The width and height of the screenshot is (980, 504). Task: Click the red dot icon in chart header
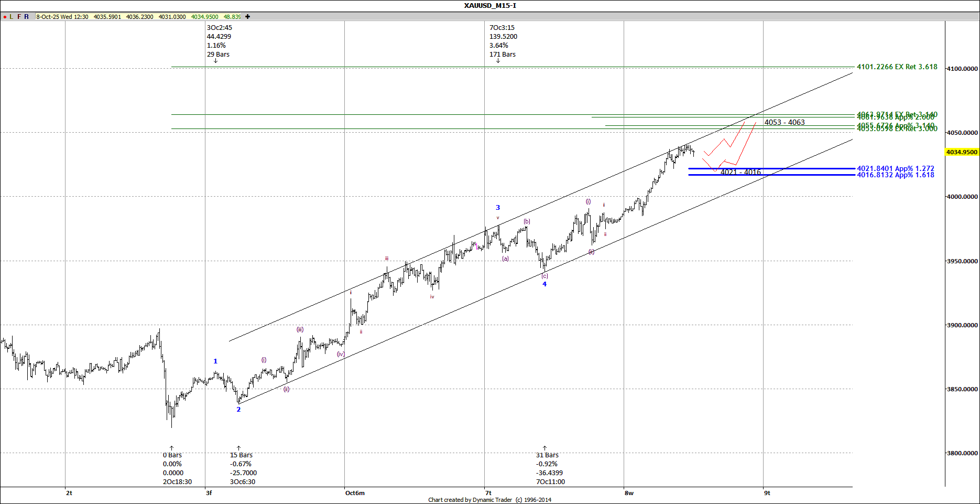click(5, 17)
